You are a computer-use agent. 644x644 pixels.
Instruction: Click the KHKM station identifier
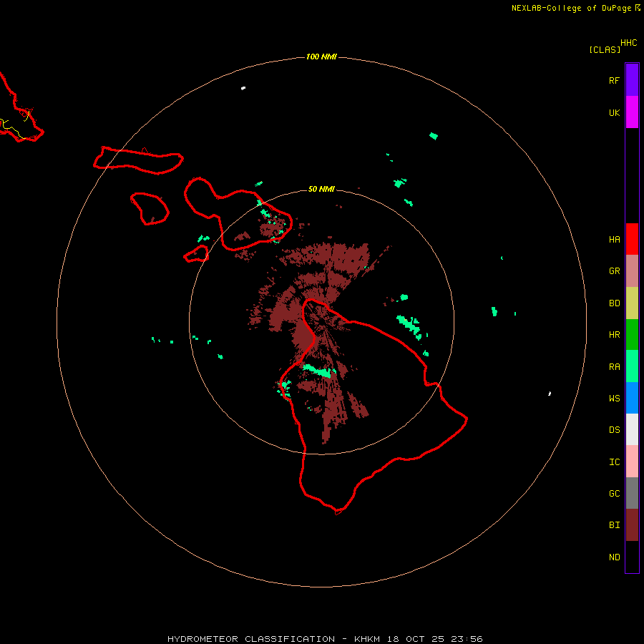[367, 639]
